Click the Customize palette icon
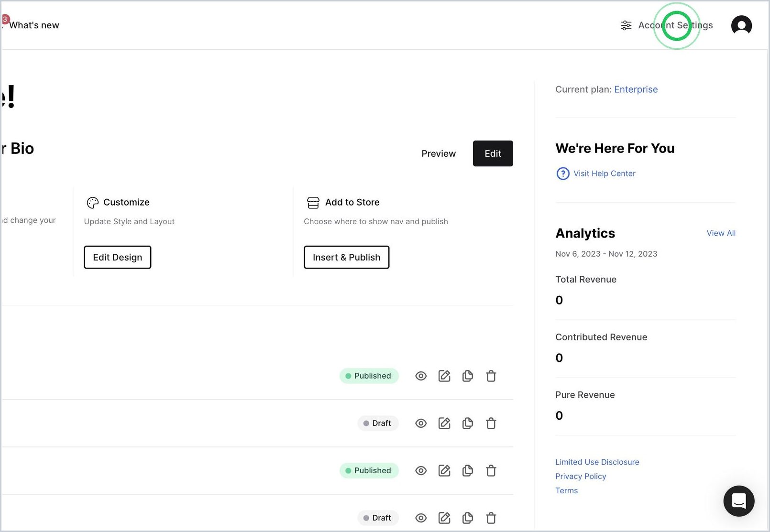Screen dimensions: 770x532 click(92, 203)
